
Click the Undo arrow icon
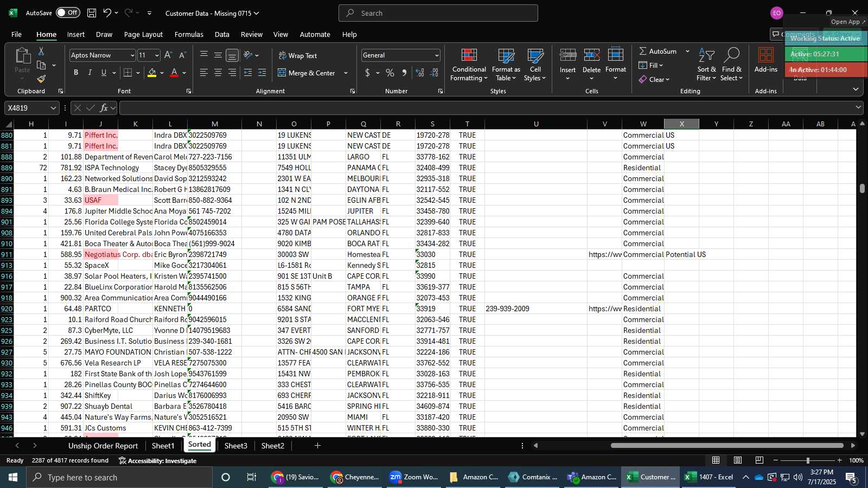tap(107, 13)
